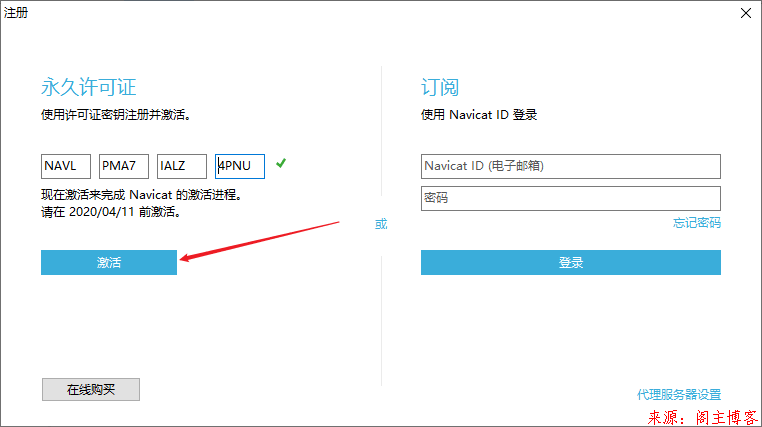762x427 pixels.
Task: Open the 在线购买 buy online button
Action: [91, 390]
